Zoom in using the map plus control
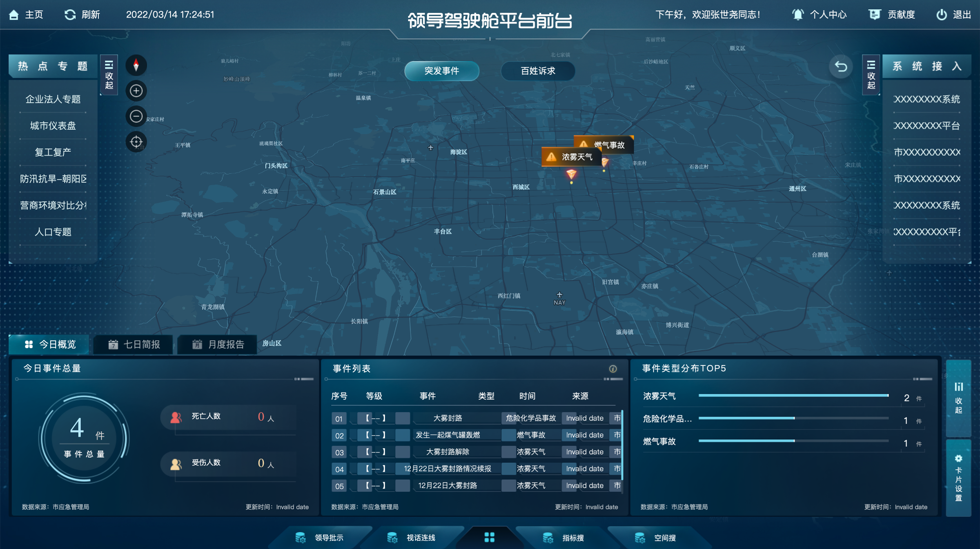The width and height of the screenshot is (980, 549). pos(136,91)
